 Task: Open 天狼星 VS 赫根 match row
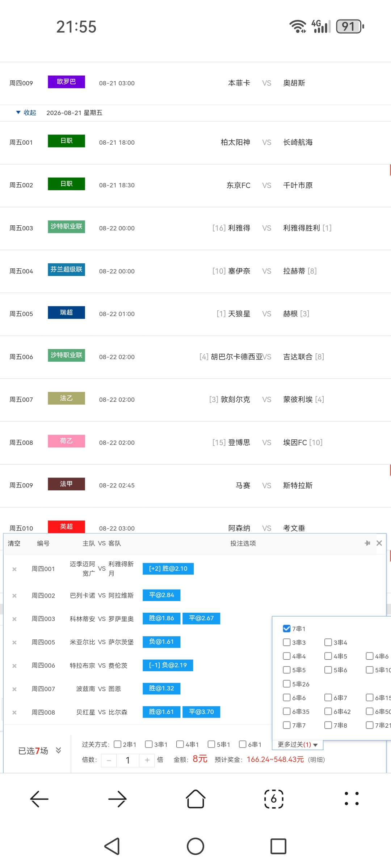point(195,314)
